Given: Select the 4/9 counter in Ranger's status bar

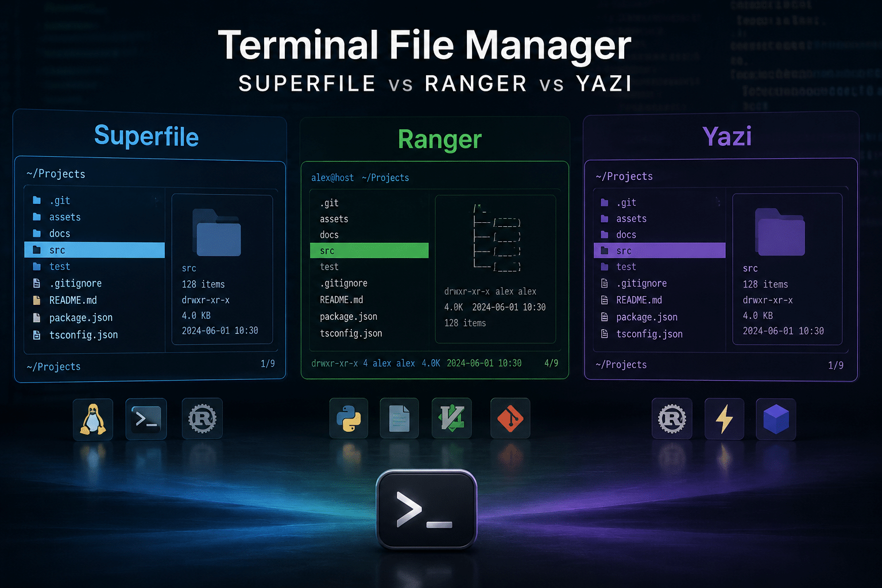Looking at the screenshot, I should pyautogui.click(x=551, y=363).
